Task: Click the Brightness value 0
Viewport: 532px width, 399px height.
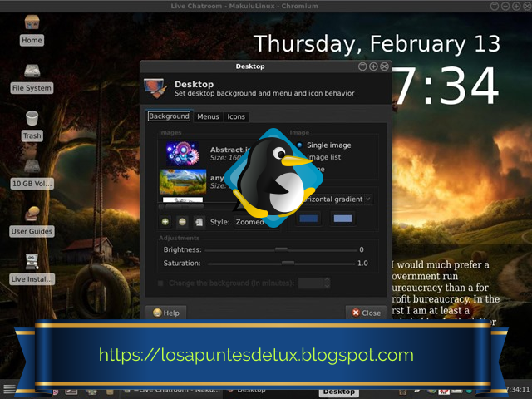Action: coord(362,249)
